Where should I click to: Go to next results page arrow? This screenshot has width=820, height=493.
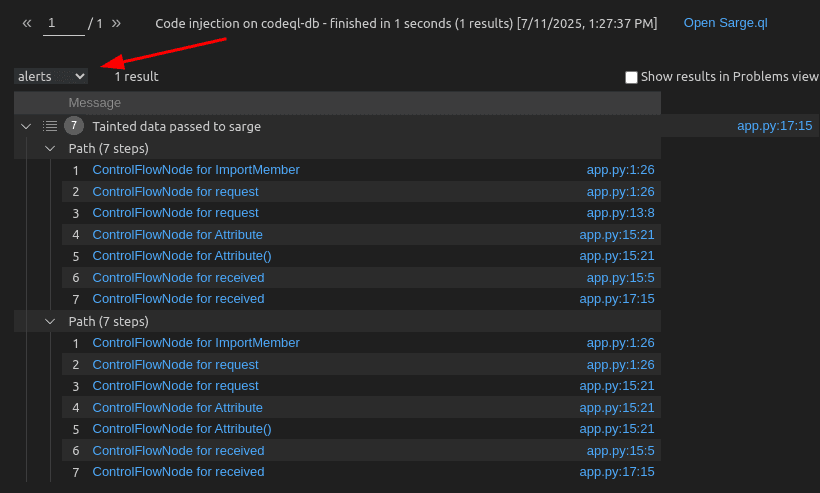[116, 23]
